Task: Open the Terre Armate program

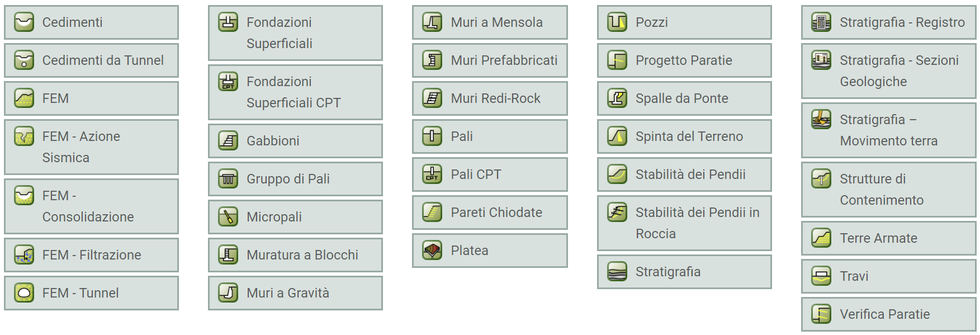Action: click(889, 238)
